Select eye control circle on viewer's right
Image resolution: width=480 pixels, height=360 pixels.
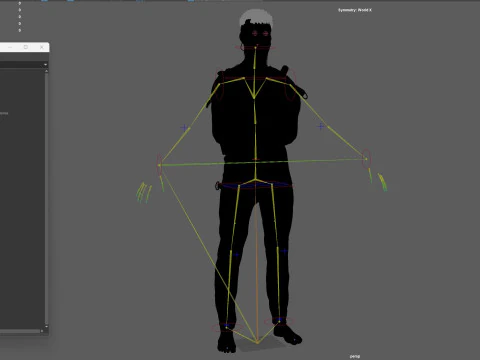(266, 33)
